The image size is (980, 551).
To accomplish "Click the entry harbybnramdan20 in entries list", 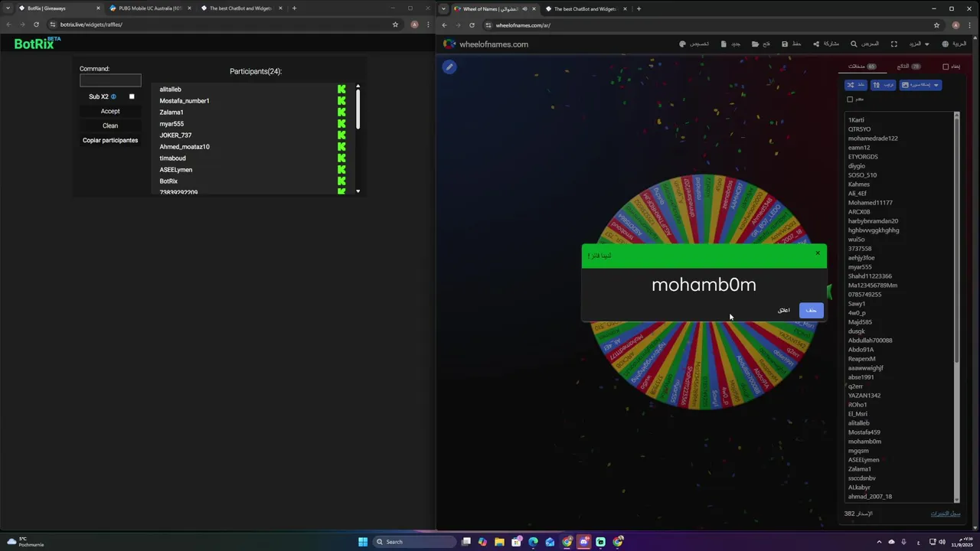I will [873, 221].
